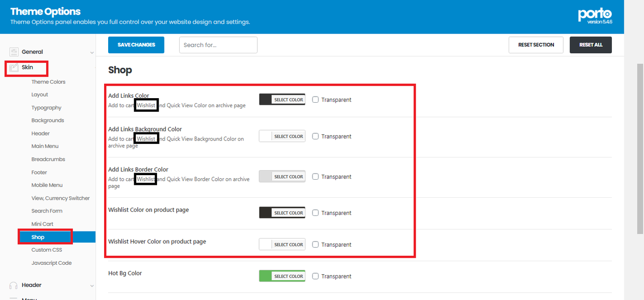
Task: Click the Save Changes button
Action: (x=136, y=45)
